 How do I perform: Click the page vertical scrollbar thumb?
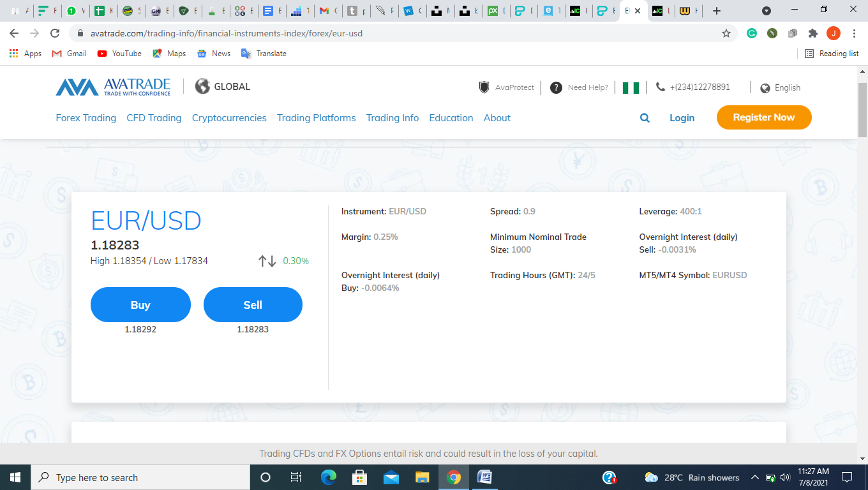862,108
